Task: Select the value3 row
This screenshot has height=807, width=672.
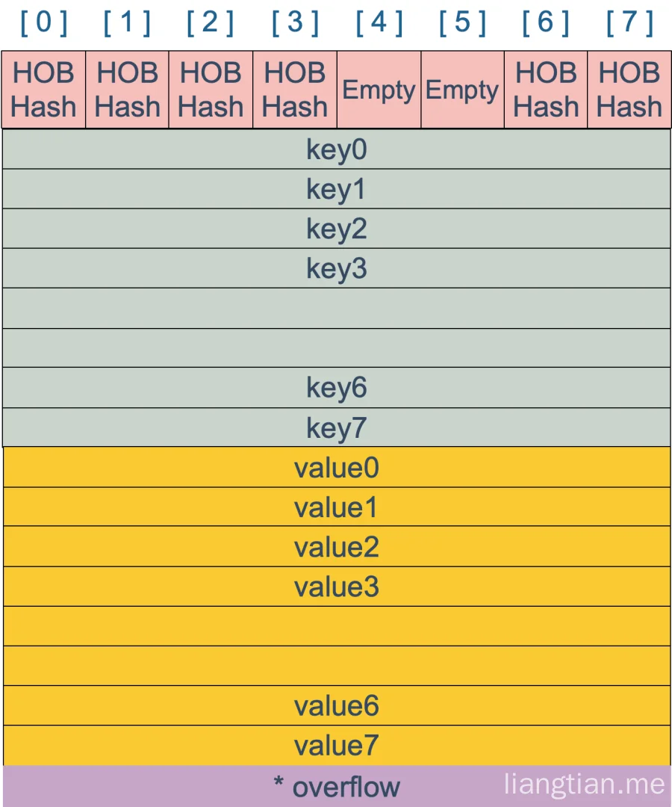Action: point(337,587)
